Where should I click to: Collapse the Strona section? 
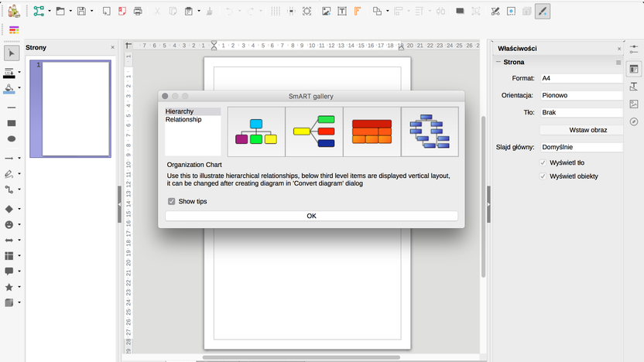pyautogui.click(x=498, y=62)
